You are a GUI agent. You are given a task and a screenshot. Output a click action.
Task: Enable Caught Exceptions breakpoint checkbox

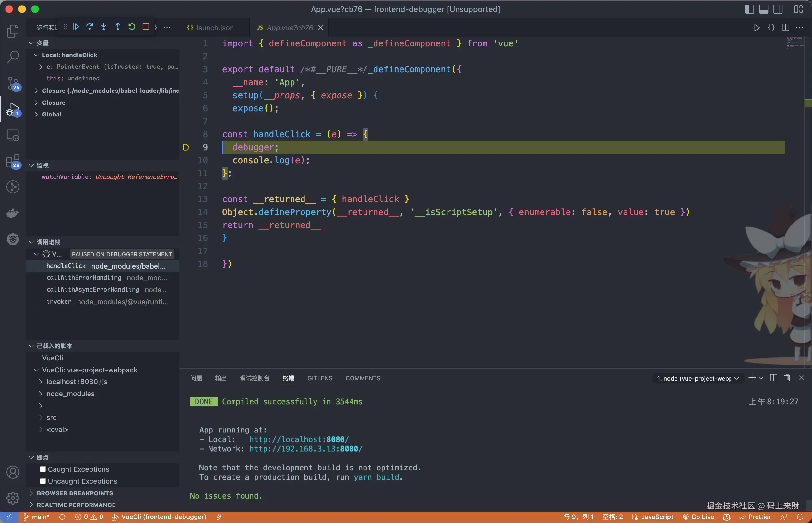tap(43, 469)
